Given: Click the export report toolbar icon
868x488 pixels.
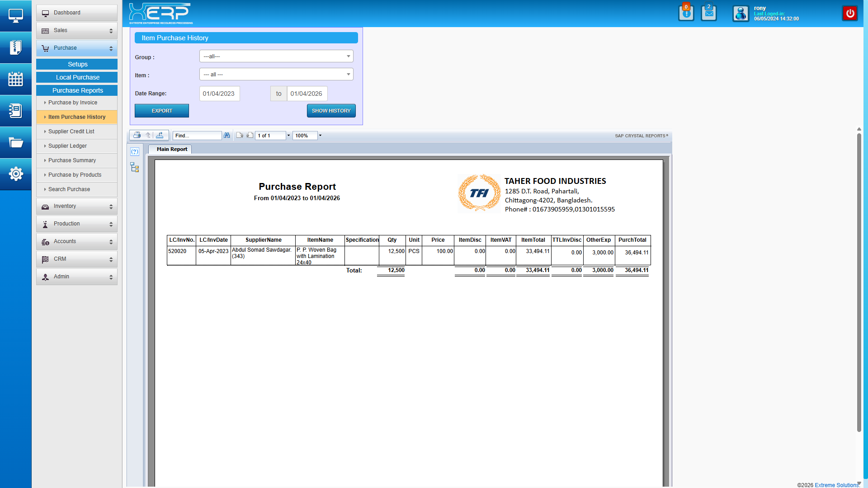Looking at the screenshot, I should point(160,135).
